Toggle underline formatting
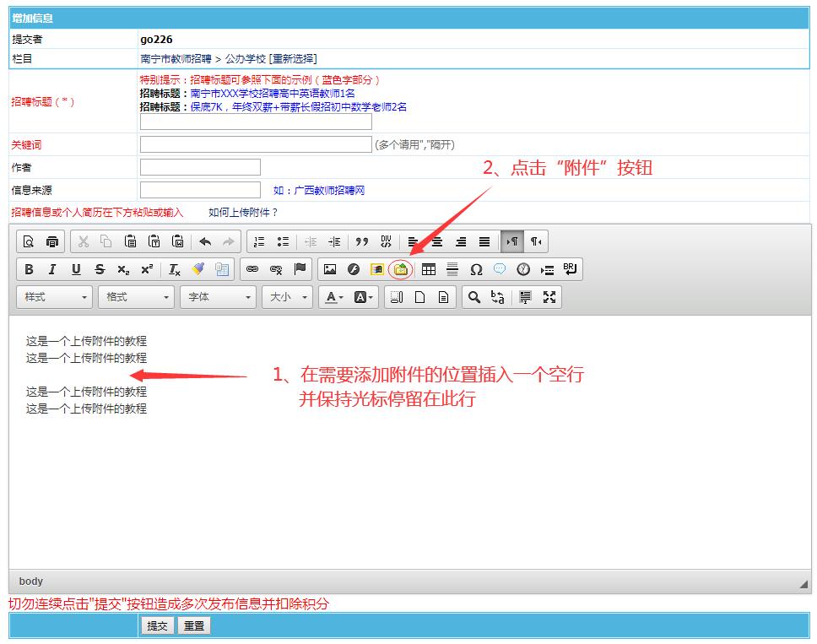 (x=76, y=269)
